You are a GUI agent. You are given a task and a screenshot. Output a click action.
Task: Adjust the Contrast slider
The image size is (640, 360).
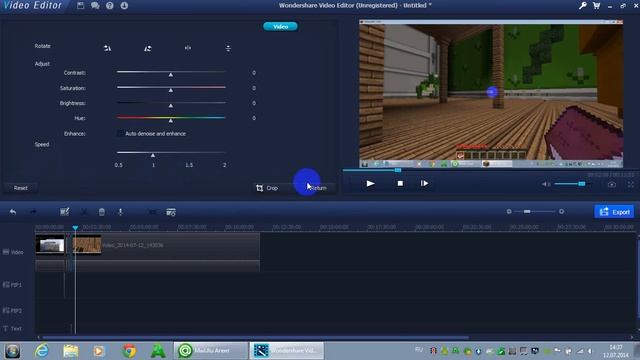(x=171, y=73)
